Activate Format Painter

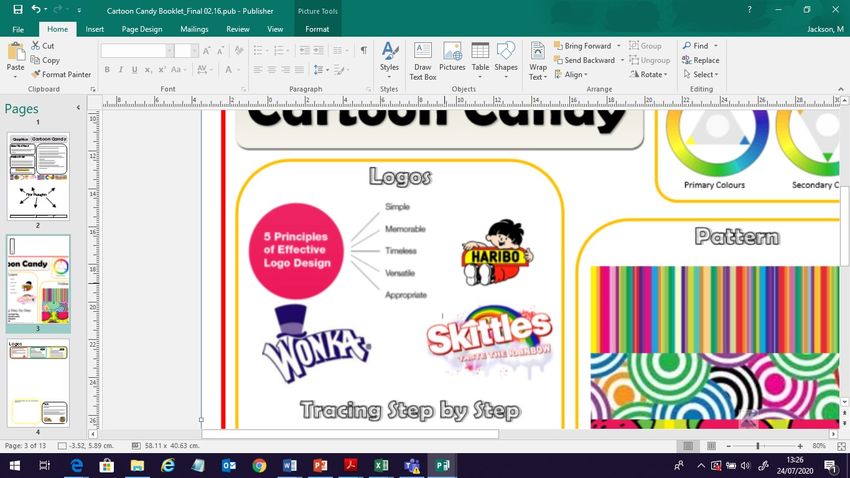(x=61, y=74)
